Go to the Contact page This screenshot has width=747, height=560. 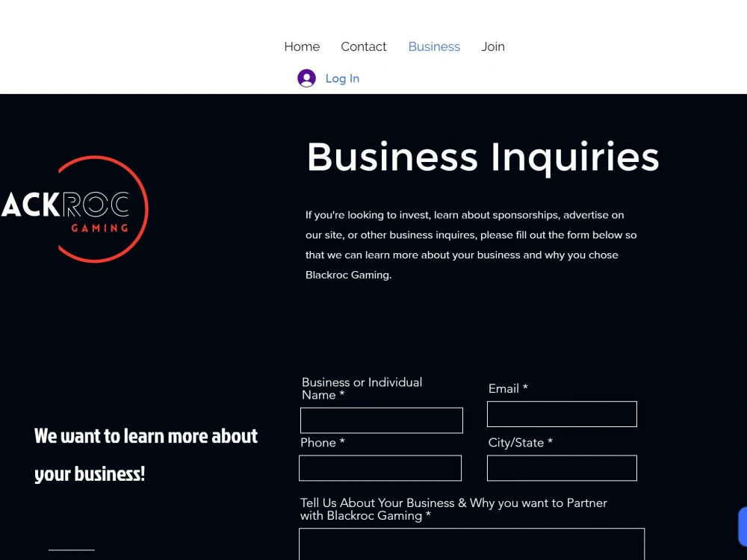coord(364,46)
